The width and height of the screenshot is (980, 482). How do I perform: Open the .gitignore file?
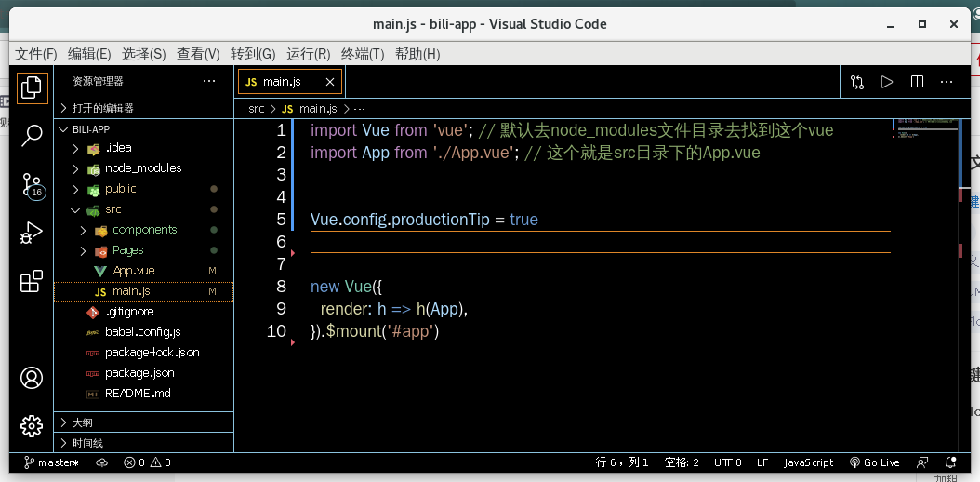tap(144, 312)
